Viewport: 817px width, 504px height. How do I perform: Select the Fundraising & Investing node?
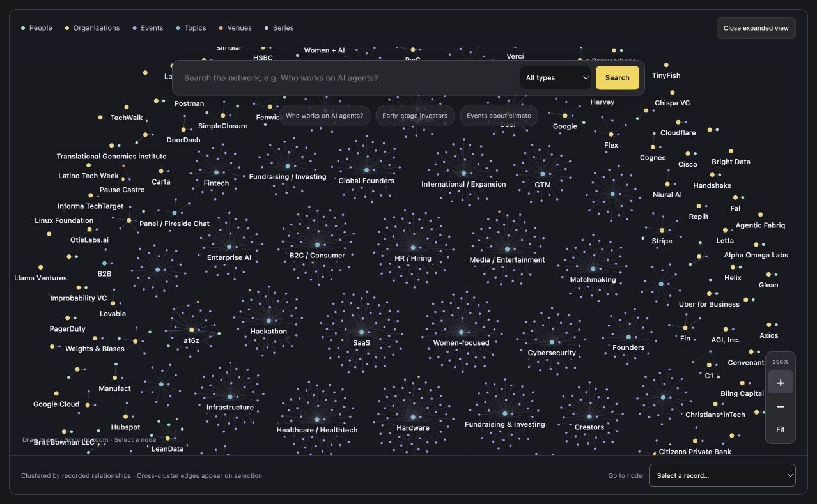(x=505, y=413)
